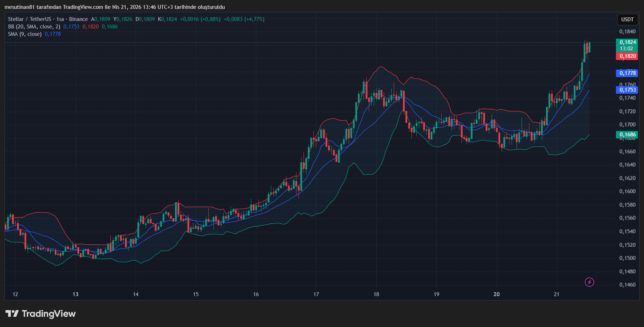Click the K0,1824 close value in legend
Viewport: 644px width, 327px height.
tap(167, 19)
